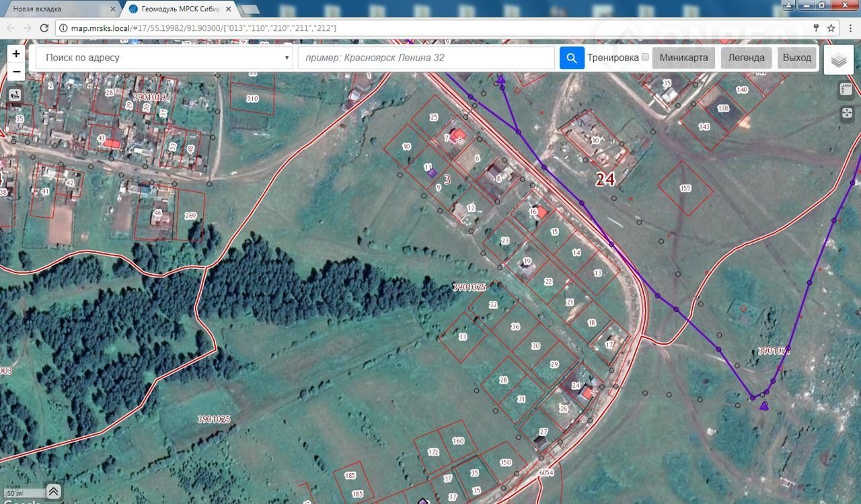The width and height of the screenshot is (861, 504).
Task: Click the pan arrows tool on right edge
Action: (847, 114)
